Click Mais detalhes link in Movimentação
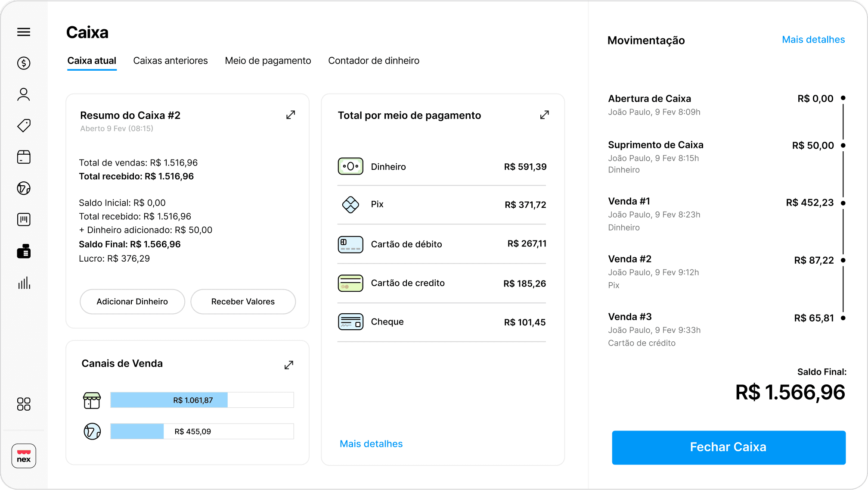Image resolution: width=868 pixels, height=490 pixels. (x=813, y=40)
